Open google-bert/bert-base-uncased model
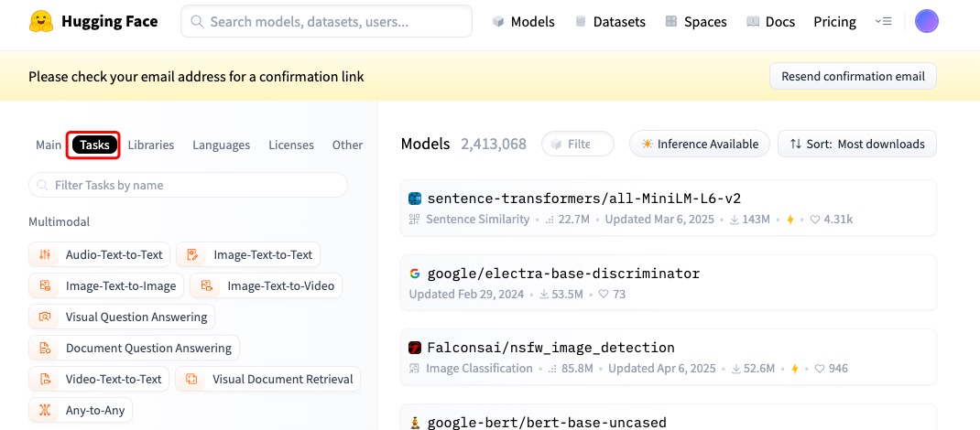This screenshot has width=980, height=430. (547, 423)
